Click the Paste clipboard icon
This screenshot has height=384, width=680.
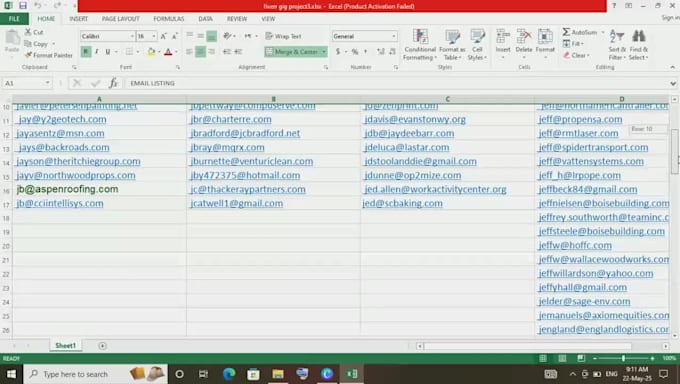12,38
